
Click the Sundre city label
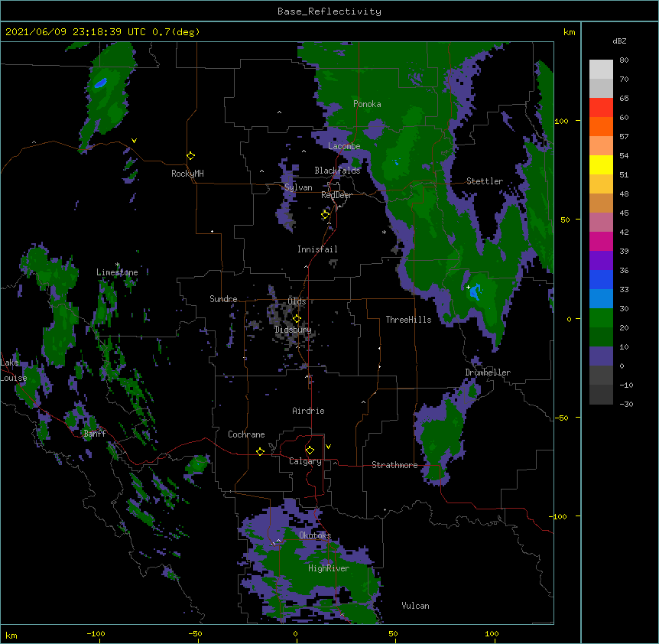click(x=223, y=299)
